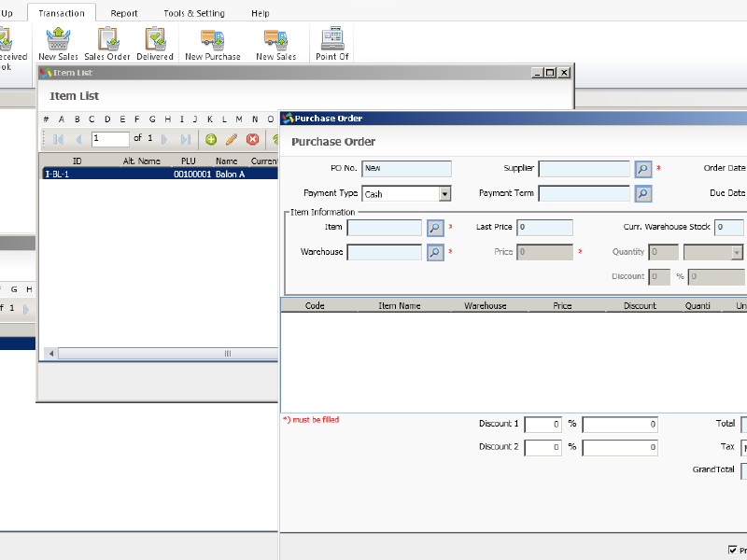747x560 pixels.
Task: Focus Discount 1 percent field
Action: (543, 425)
